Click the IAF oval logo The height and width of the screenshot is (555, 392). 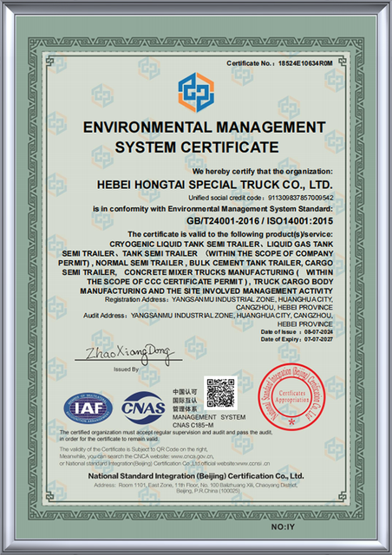pos(88,408)
